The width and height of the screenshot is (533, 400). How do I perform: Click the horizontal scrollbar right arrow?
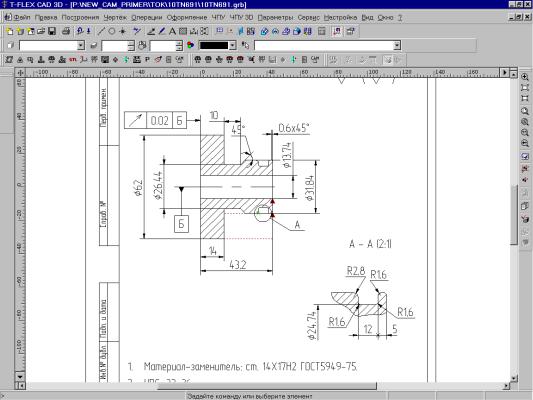click(506, 386)
